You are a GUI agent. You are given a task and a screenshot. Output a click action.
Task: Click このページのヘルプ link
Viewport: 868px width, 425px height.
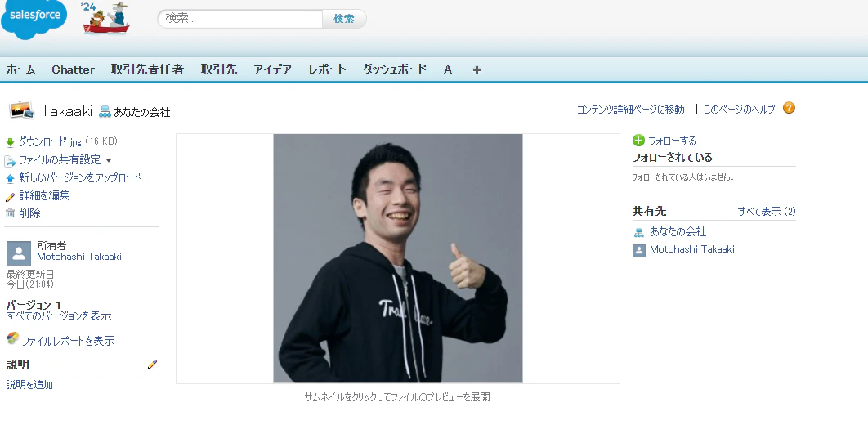pyautogui.click(x=739, y=109)
